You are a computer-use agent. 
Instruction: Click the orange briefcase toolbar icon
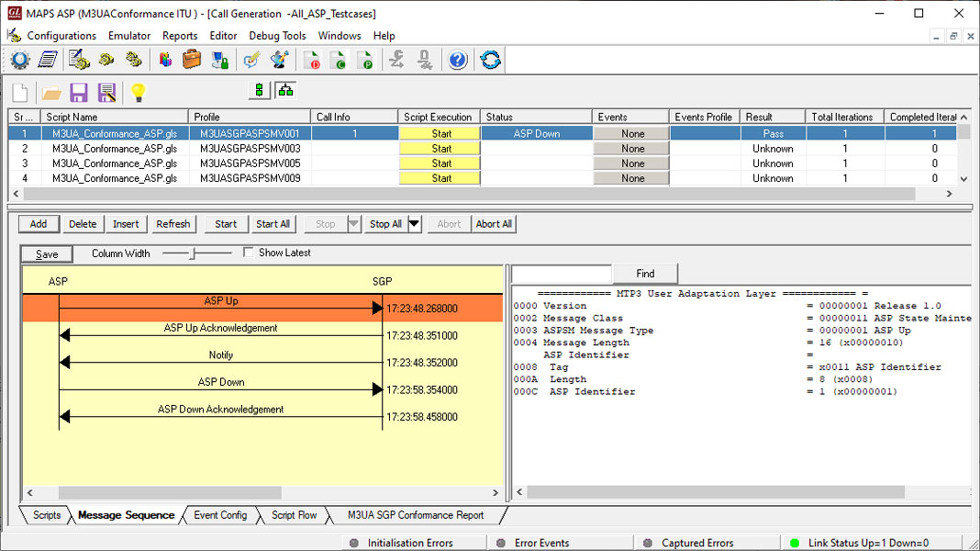coord(192,60)
